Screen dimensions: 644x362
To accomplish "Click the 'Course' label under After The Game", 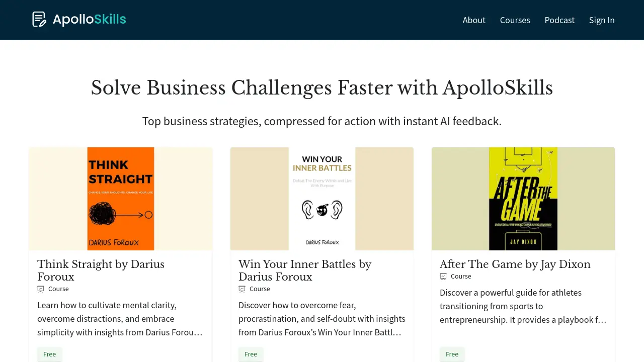I will [x=461, y=277].
